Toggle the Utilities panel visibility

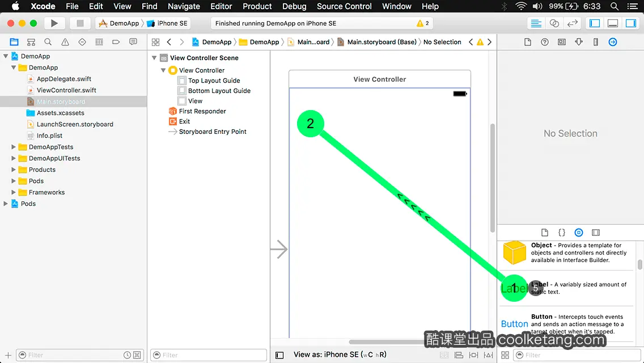631,23
